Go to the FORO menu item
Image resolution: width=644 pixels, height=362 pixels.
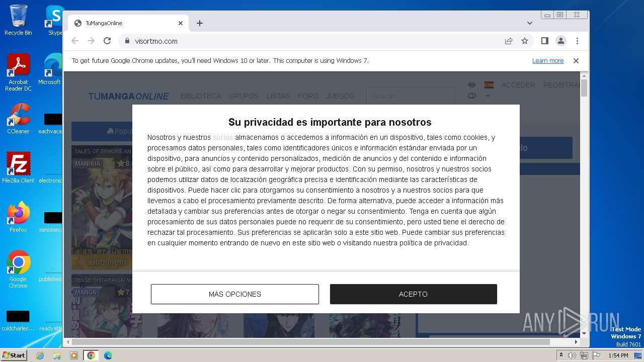click(308, 96)
